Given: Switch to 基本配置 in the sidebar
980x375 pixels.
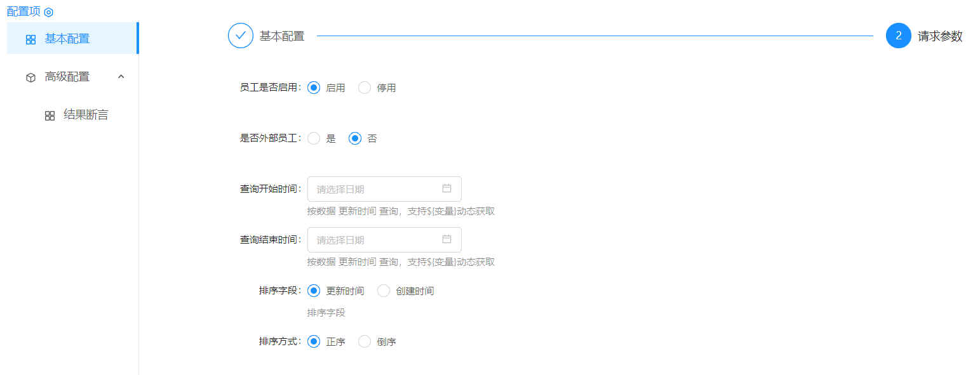Looking at the screenshot, I should click(x=67, y=39).
